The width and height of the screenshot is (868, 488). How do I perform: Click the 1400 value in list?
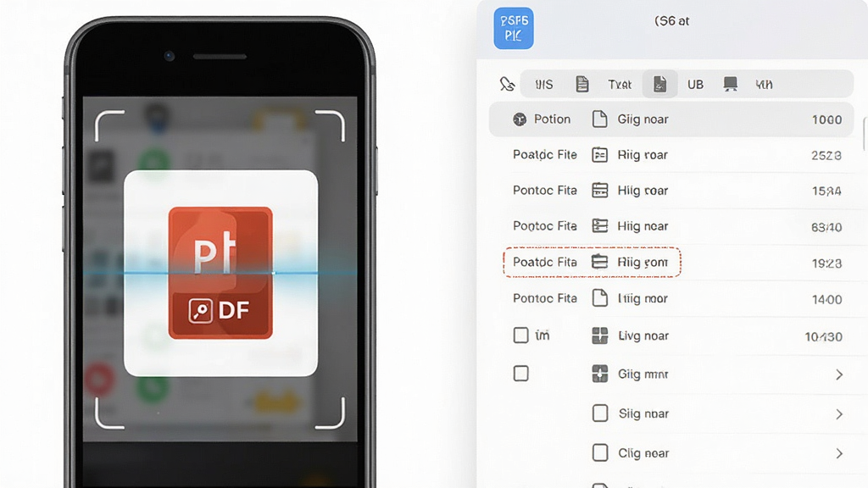click(x=827, y=299)
